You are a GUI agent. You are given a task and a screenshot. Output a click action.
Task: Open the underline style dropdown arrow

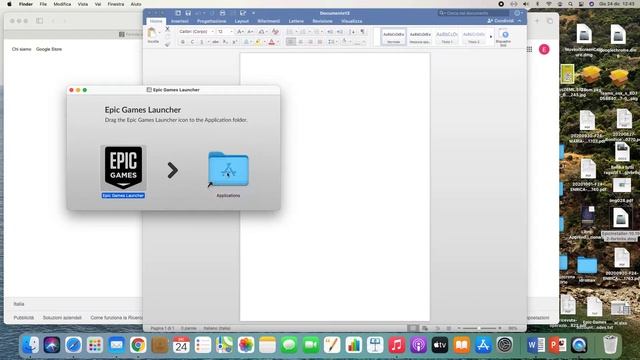tap(208, 42)
